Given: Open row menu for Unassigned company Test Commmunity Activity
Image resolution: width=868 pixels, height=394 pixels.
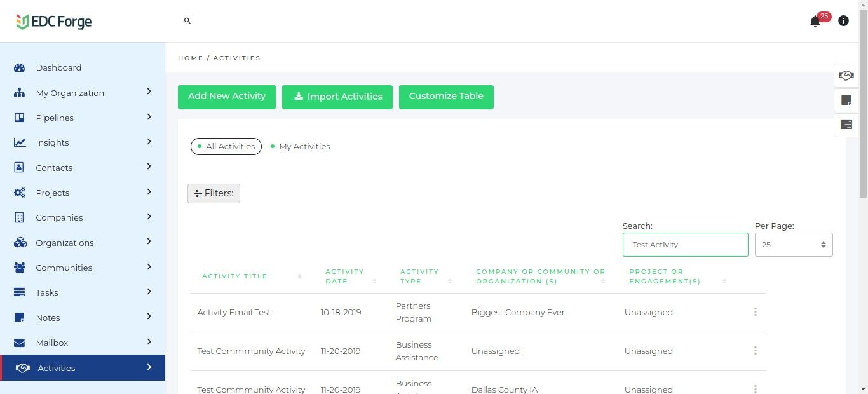Looking at the screenshot, I should [755, 351].
